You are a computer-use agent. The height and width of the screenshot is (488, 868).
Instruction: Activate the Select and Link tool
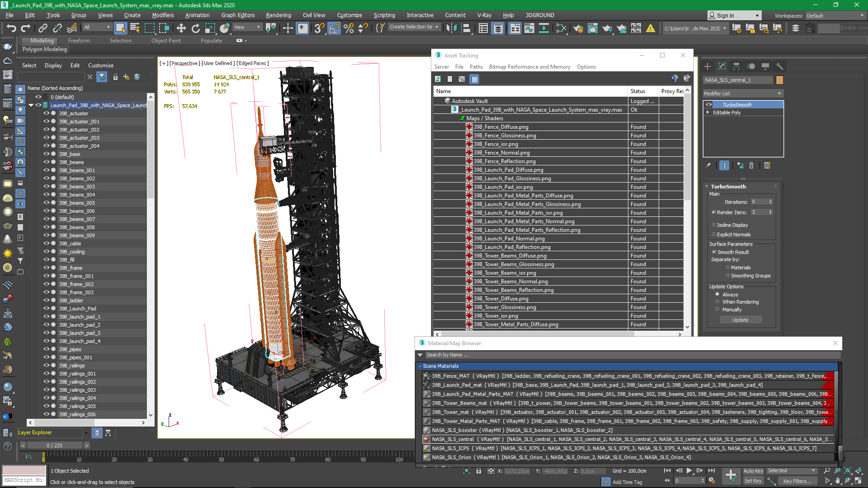tap(42, 28)
